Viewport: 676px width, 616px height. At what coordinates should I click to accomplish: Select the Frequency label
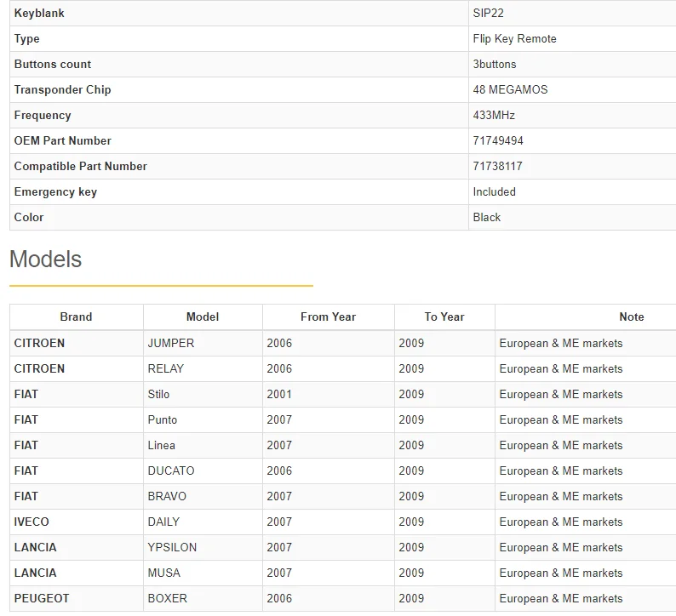pos(43,116)
